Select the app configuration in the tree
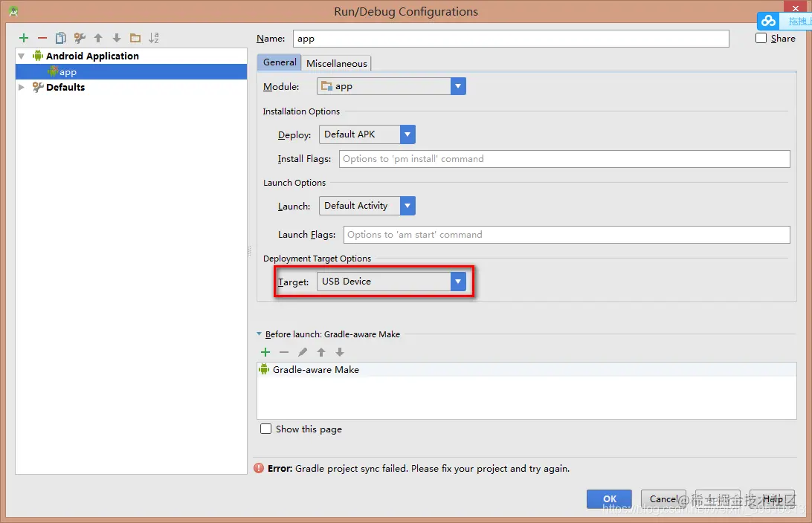 click(131, 71)
